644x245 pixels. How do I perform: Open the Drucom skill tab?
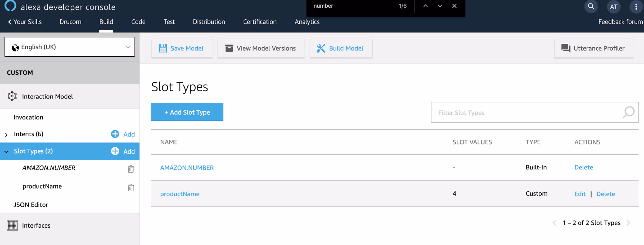coord(71,22)
